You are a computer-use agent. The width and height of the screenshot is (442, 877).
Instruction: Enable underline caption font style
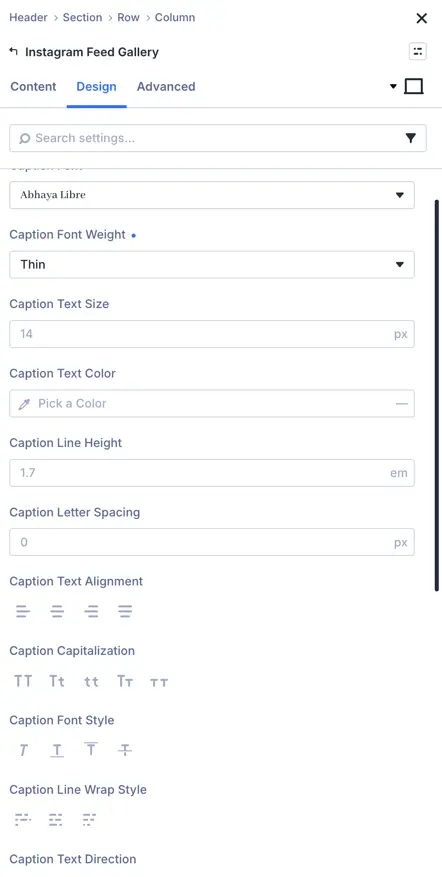57,751
